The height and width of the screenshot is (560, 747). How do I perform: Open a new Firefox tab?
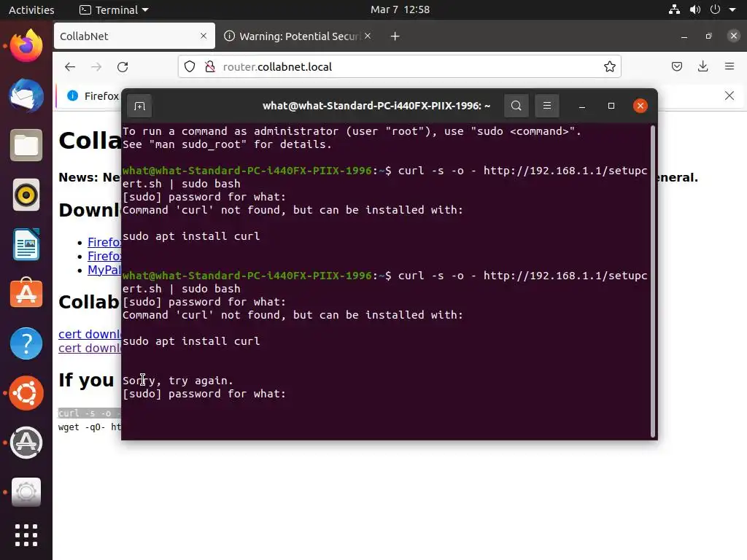(395, 36)
